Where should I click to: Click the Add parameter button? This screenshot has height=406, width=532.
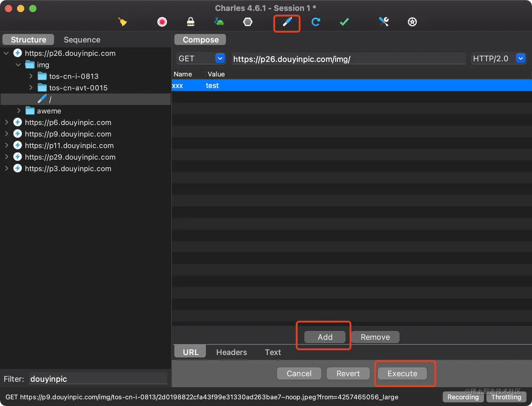click(325, 337)
